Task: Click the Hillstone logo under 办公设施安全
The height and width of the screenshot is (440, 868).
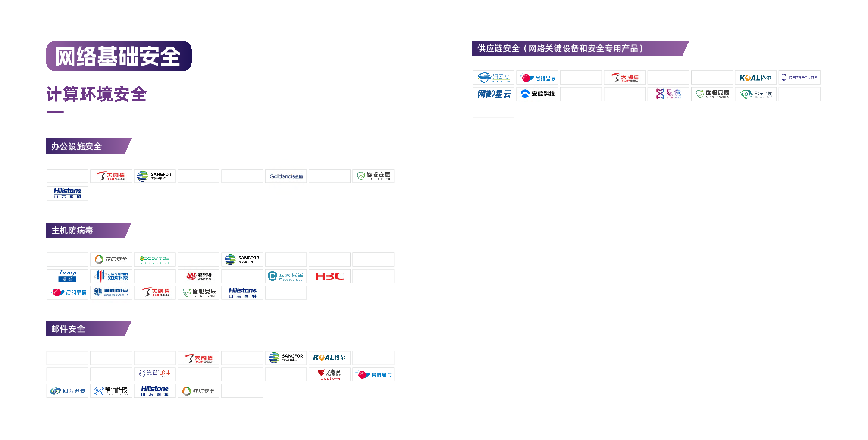Action: click(67, 193)
